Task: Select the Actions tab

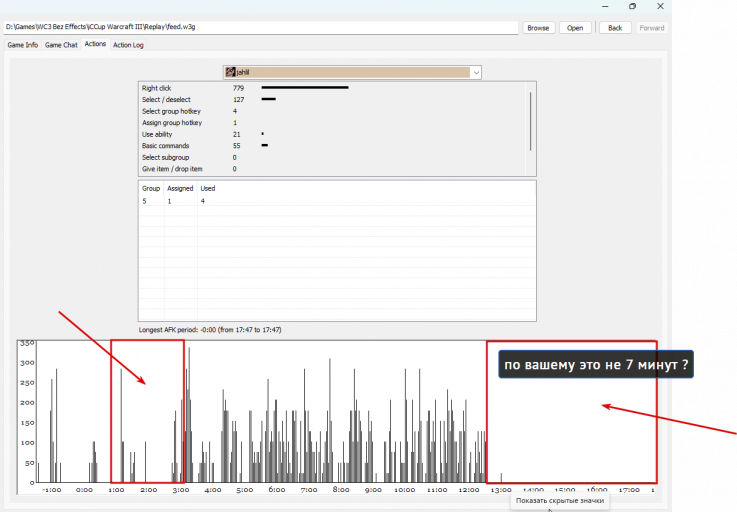Action: pos(95,44)
